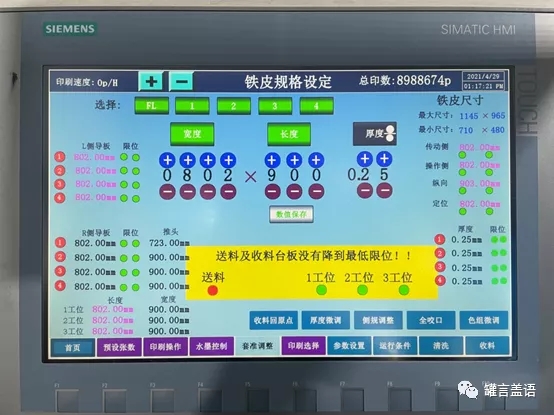The width and height of the screenshot is (554, 415).
Task: Select preset 3
Action: pyautogui.click(x=275, y=106)
